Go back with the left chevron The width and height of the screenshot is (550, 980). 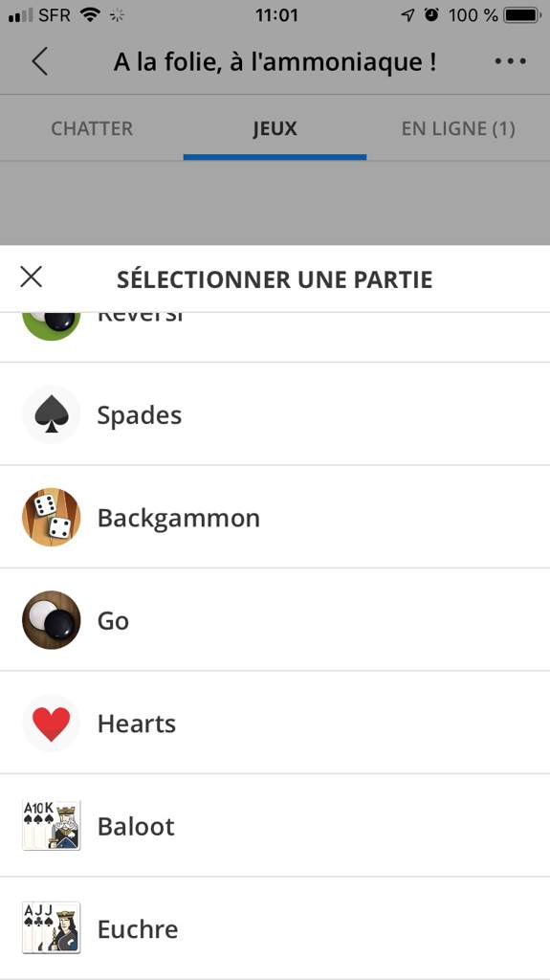tap(39, 61)
